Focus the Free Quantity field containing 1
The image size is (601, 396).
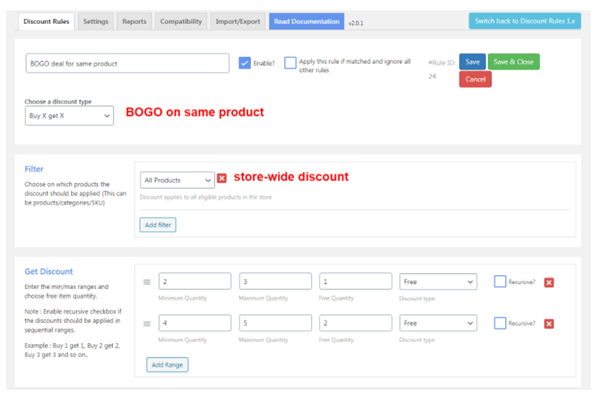pos(356,281)
